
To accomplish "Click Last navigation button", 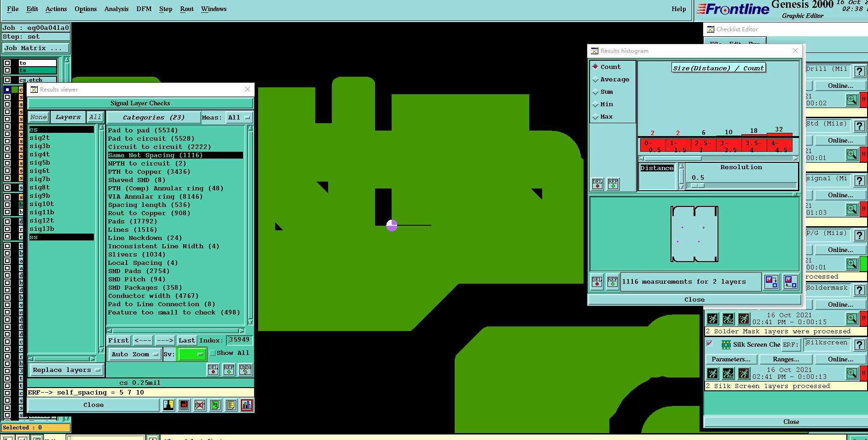I will coord(187,341).
